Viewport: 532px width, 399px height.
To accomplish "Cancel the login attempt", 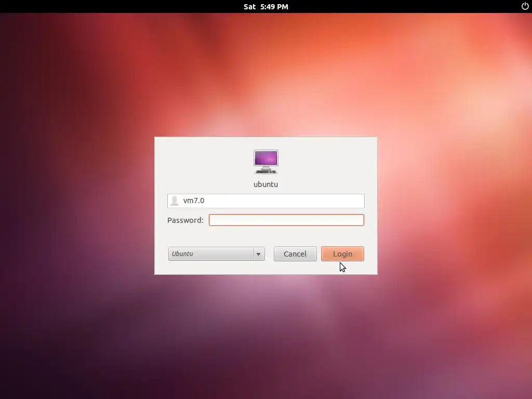I will [295, 254].
